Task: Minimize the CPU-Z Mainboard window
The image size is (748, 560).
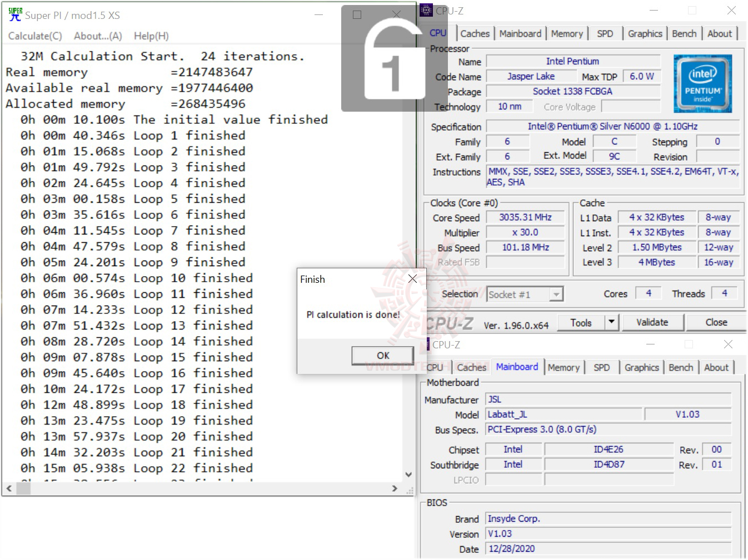Action: point(650,344)
